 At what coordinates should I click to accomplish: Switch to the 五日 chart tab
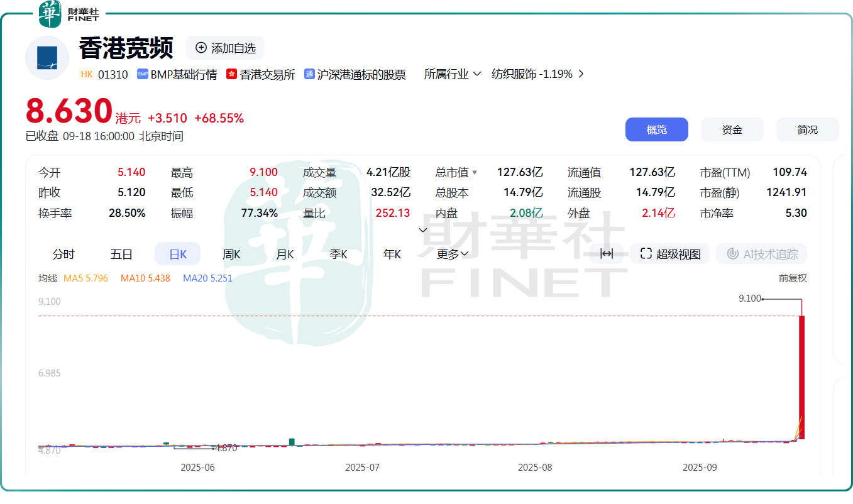tap(121, 254)
